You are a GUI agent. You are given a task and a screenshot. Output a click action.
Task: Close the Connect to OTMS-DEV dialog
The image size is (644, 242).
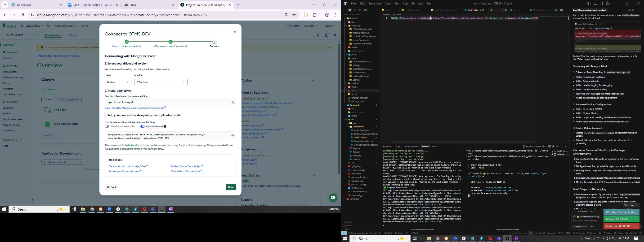pos(235,32)
